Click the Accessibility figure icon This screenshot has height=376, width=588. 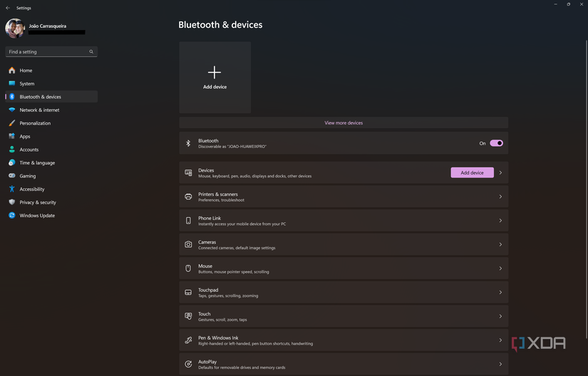[12, 189]
